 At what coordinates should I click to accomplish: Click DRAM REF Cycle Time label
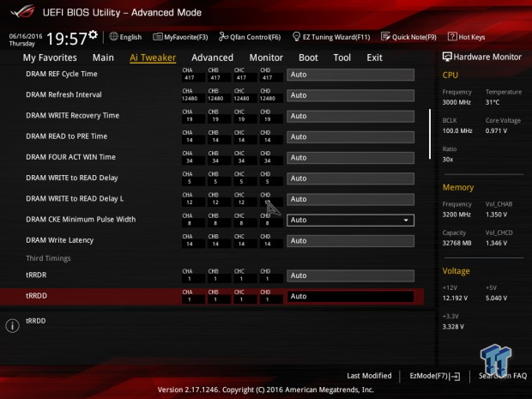coord(62,74)
